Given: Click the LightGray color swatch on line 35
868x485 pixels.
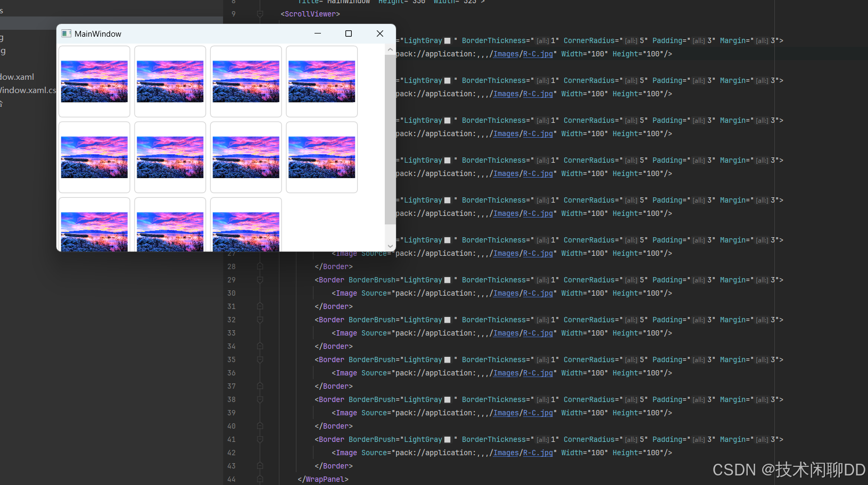Looking at the screenshot, I should (448, 360).
